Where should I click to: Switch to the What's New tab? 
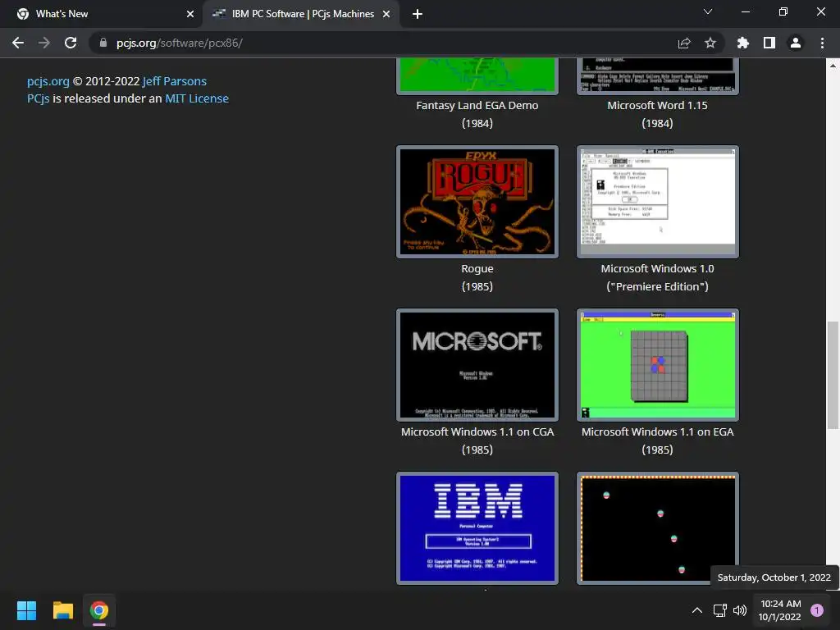click(x=101, y=14)
